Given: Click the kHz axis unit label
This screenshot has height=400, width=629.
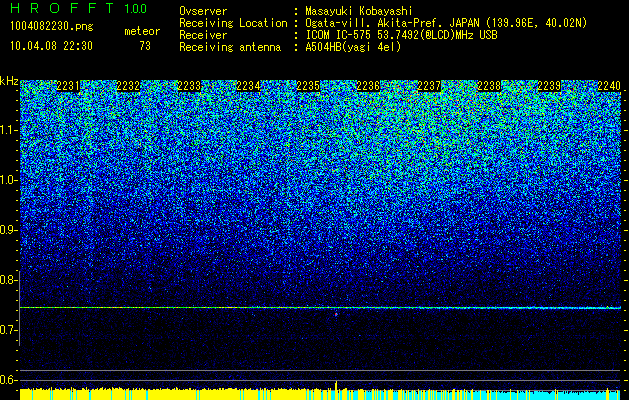Looking at the screenshot, I should 9,82.
